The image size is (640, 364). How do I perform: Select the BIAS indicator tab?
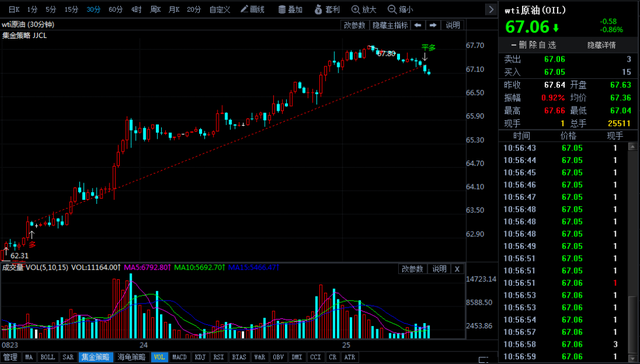[x=239, y=357]
